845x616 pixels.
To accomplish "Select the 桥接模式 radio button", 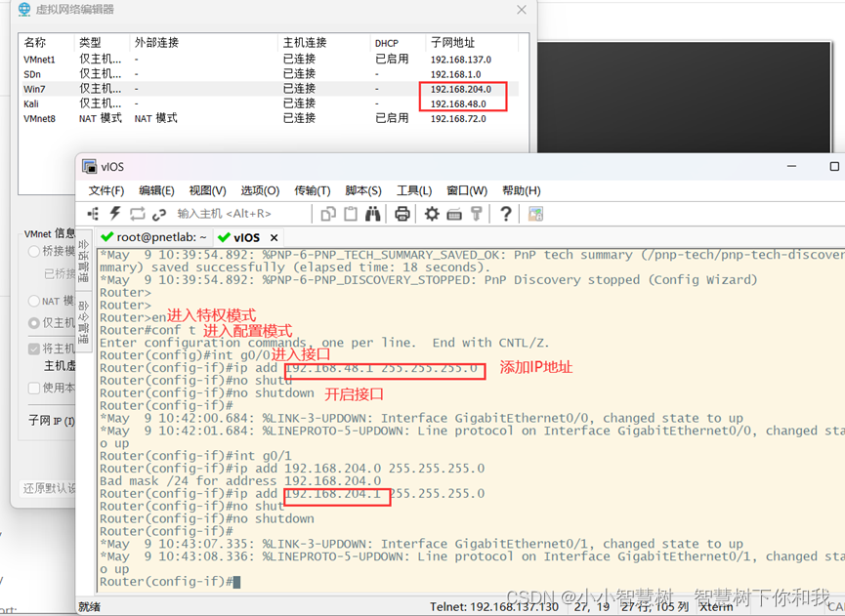I will point(33,251).
